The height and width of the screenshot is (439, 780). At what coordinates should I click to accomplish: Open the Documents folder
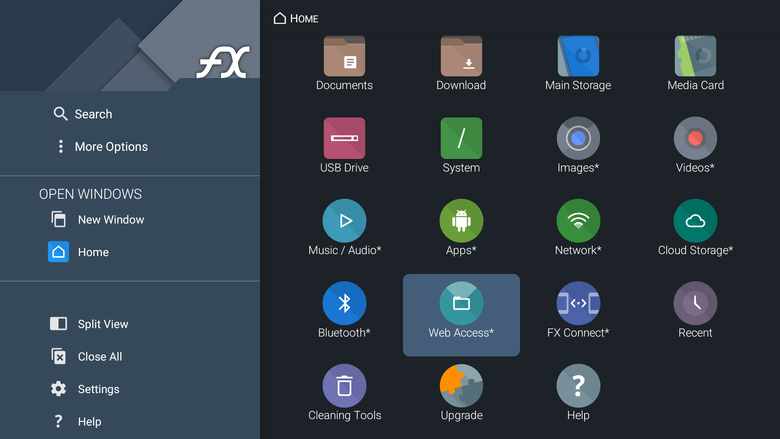click(x=344, y=64)
